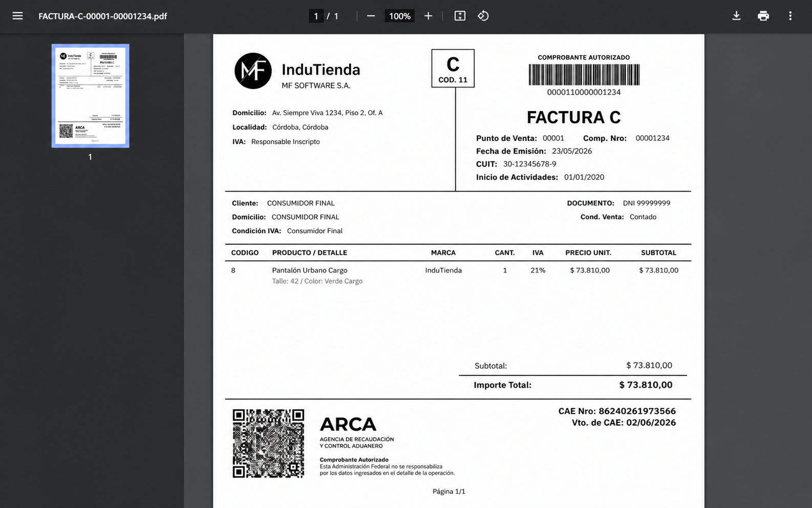
Task: Click the fit to page icon
Action: (x=460, y=16)
